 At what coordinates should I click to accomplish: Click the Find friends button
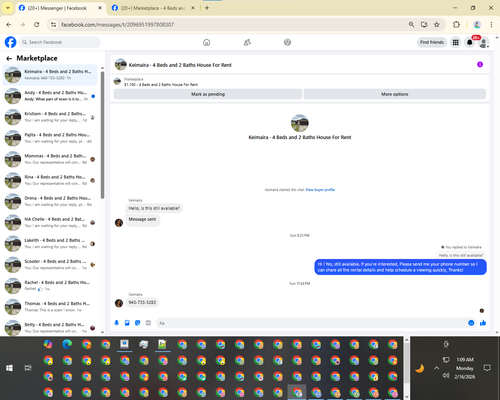pos(432,42)
